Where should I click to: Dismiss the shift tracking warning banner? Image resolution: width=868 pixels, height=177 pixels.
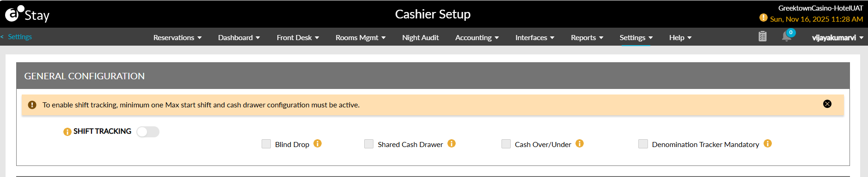point(827,104)
